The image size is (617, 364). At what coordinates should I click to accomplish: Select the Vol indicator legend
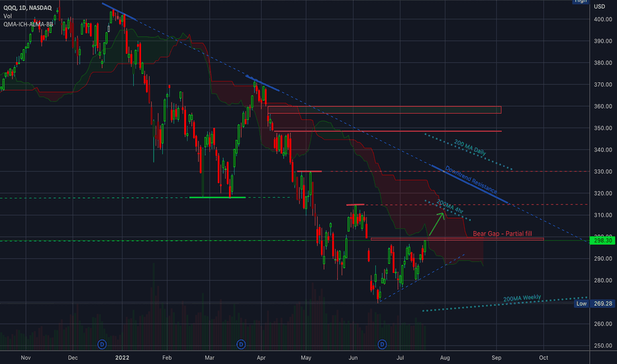pyautogui.click(x=7, y=16)
